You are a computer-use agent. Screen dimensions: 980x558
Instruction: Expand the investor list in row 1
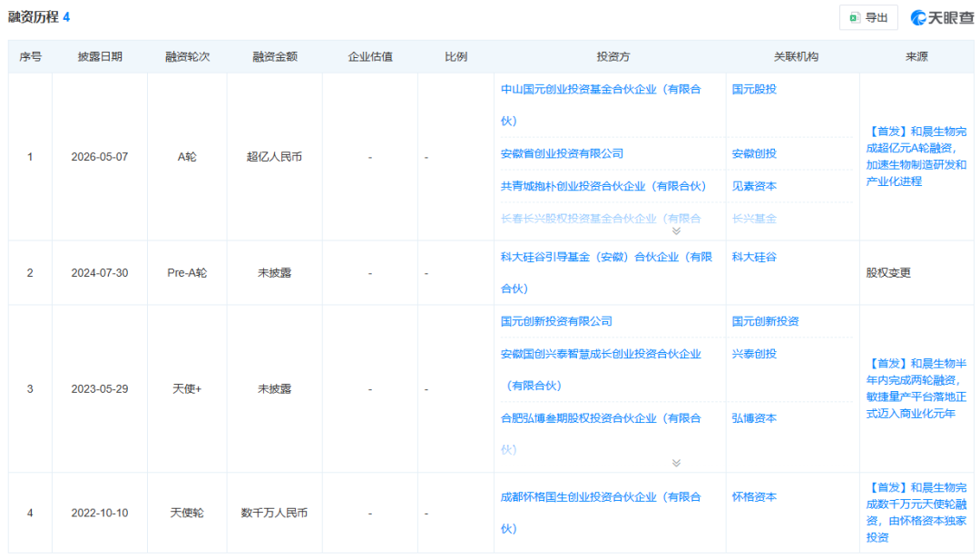pyautogui.click(x=676, y=230)
